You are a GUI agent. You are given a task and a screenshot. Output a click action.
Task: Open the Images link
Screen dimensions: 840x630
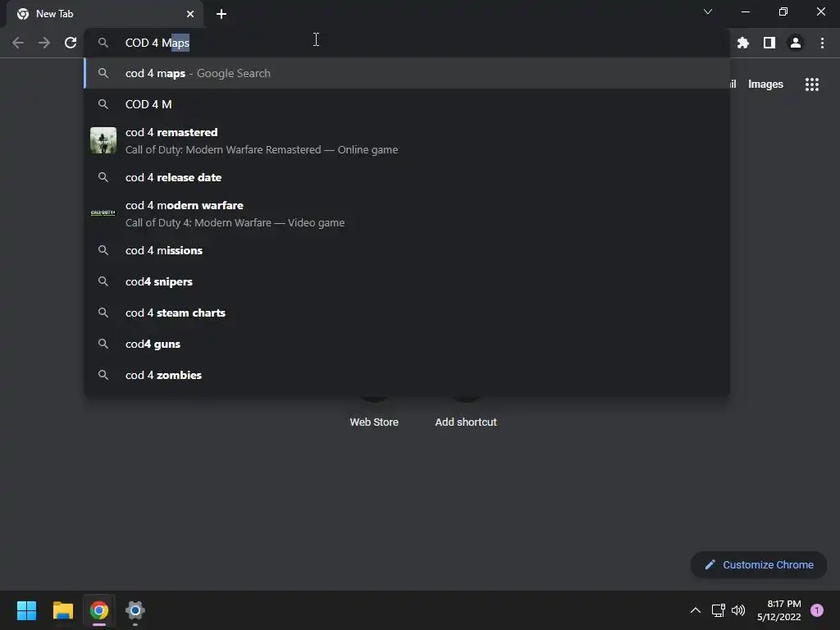pos(765,84)
